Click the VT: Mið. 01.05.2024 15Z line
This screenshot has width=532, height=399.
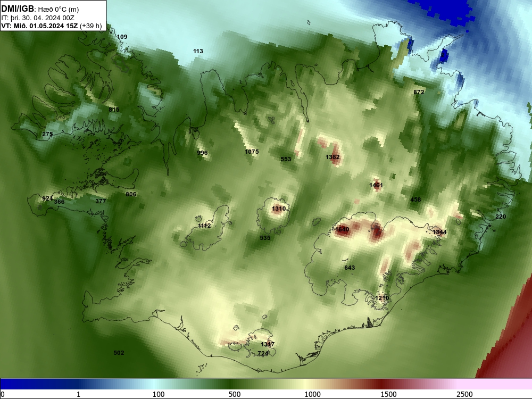coord(39,26)
